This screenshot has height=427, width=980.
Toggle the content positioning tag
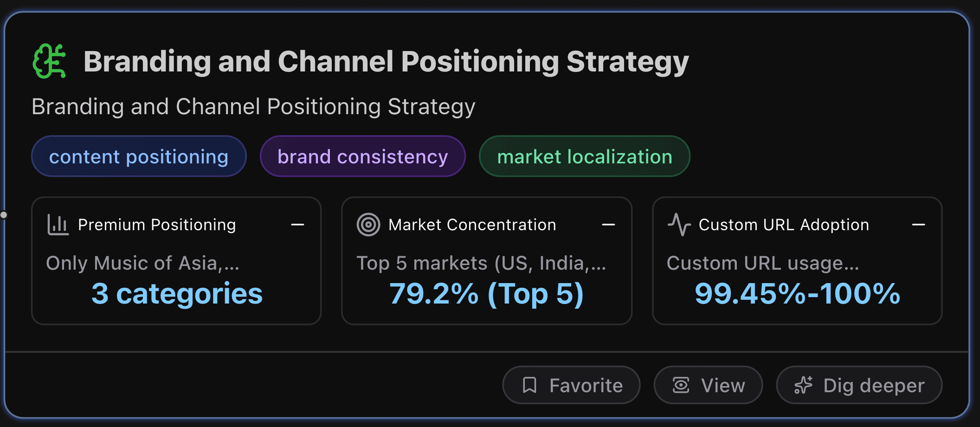coord(139,156)
